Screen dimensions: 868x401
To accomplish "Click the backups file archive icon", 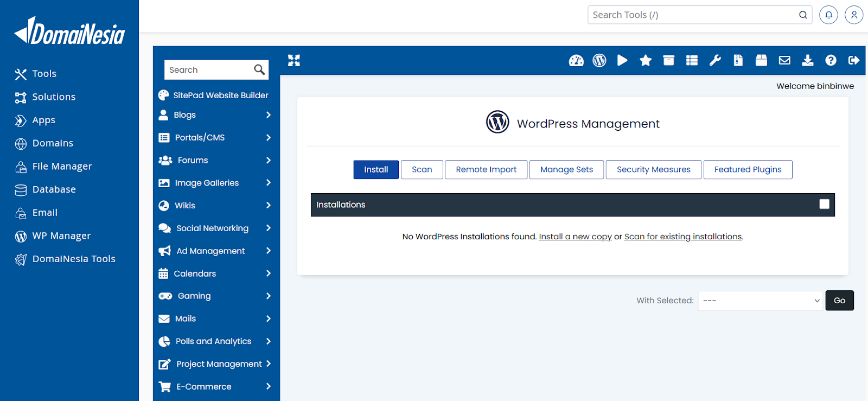I will coord(738,60).
